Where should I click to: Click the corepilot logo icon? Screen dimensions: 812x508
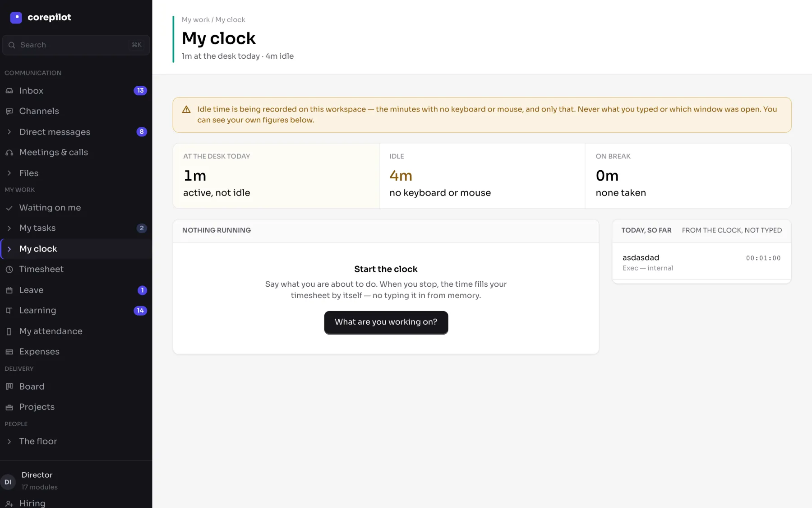coord(16,18)
